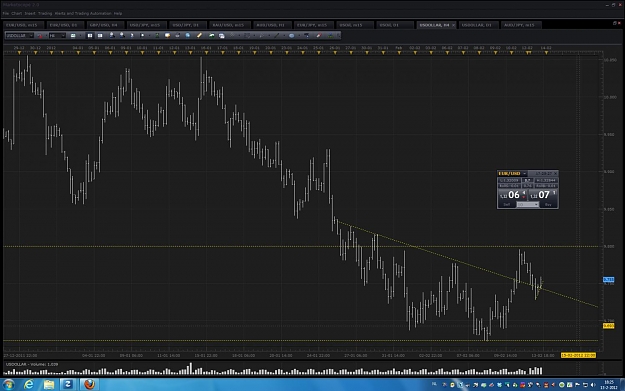Click the speaker volume tray icon
Image resolution: width=625 pixels, height=391 pixels.
(x=593, y=385)
